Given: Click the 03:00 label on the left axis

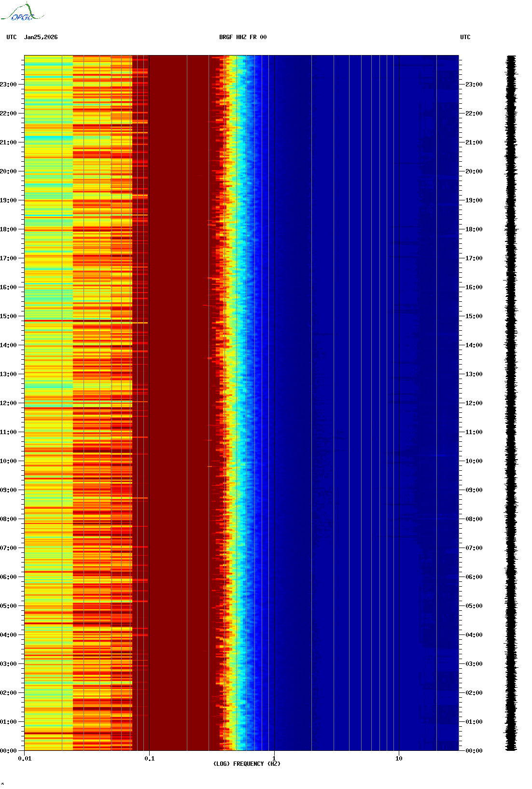Looking at the screenshot, I should click(x=8, y=664).
